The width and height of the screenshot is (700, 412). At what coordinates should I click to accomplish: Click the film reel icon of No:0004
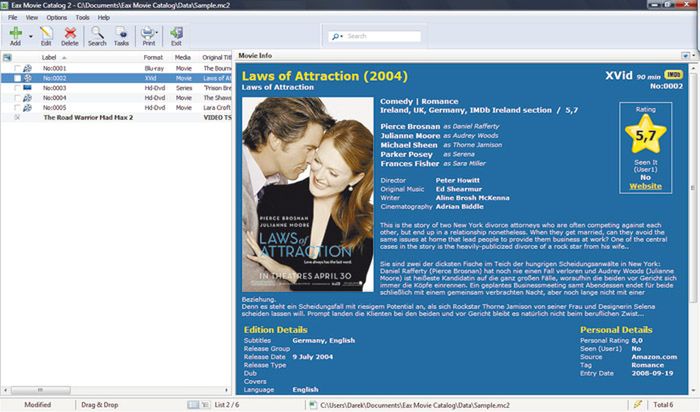[x=27, y=98]
